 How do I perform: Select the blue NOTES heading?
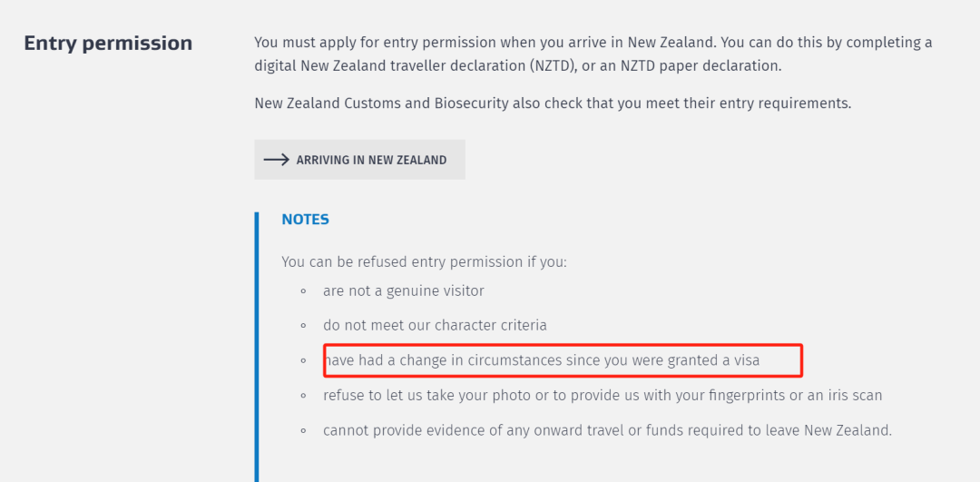305,220
